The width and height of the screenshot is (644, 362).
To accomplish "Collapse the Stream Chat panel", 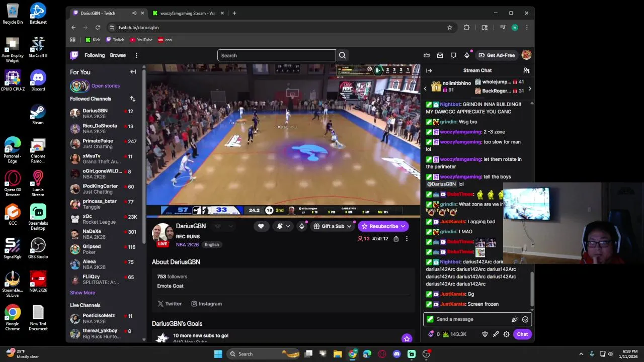I will [429, 70].
